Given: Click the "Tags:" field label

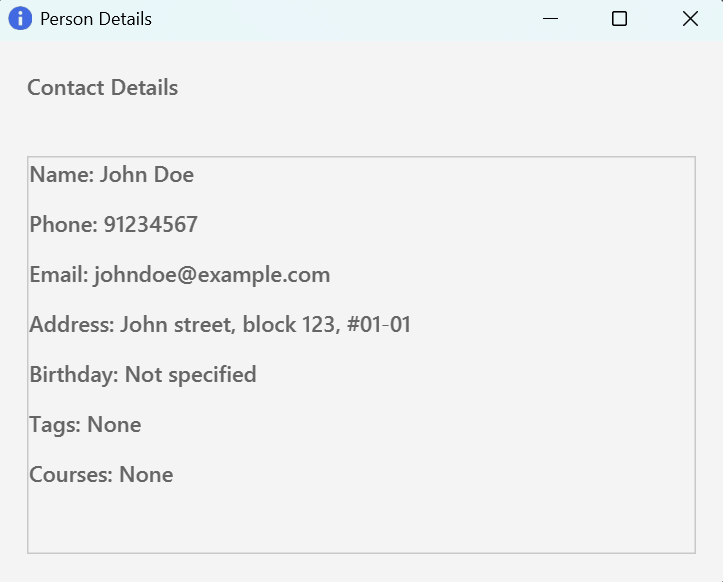Looking at the screenshot, I should 55,425.
